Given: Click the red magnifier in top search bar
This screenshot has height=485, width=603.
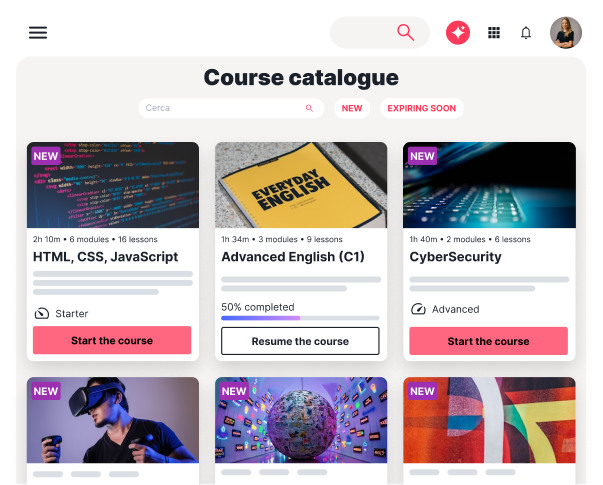Looking at the screenshot, I should 405,33.
